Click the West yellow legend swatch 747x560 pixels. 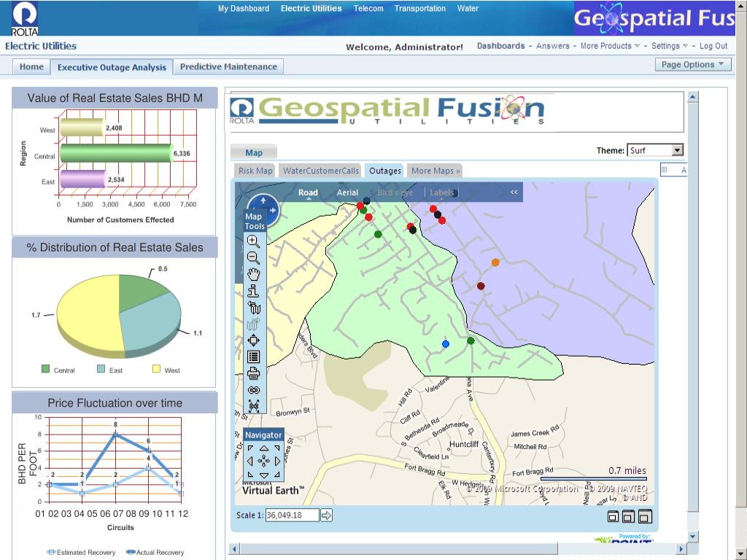(x=156, y=368)
